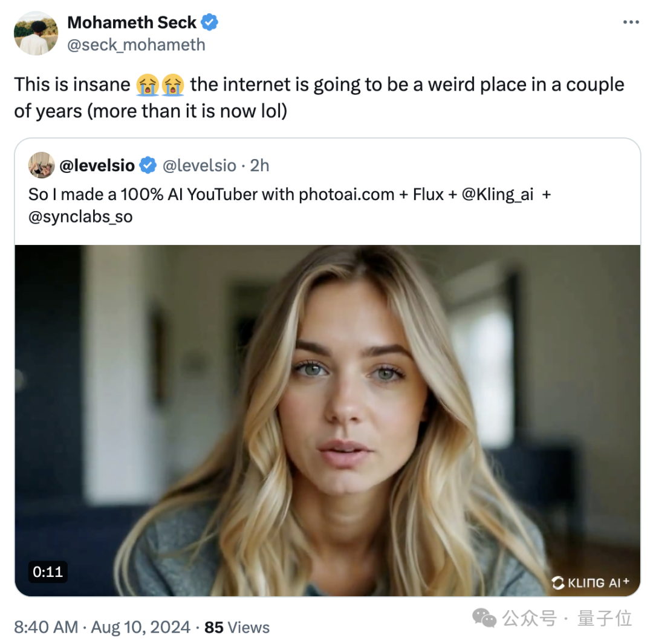Open the @Kling_ai mention
653x644 pixels.
pos(497,195)
